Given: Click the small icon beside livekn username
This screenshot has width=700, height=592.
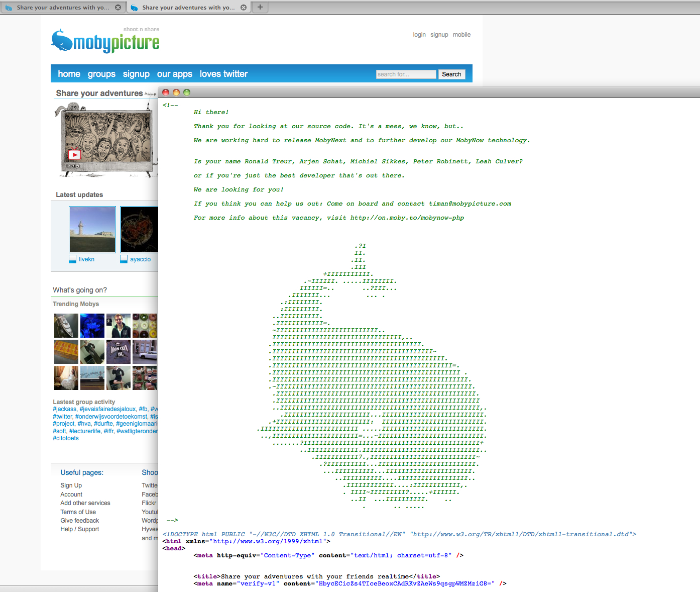Looking at the screenshot, I should [x=73, y=259].
